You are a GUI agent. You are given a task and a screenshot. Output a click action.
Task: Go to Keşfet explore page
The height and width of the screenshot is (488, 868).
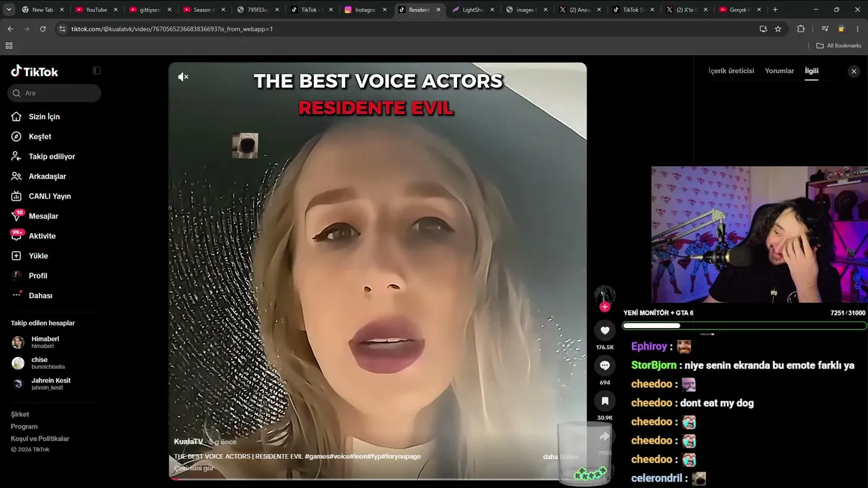click(x=39, y=136)
